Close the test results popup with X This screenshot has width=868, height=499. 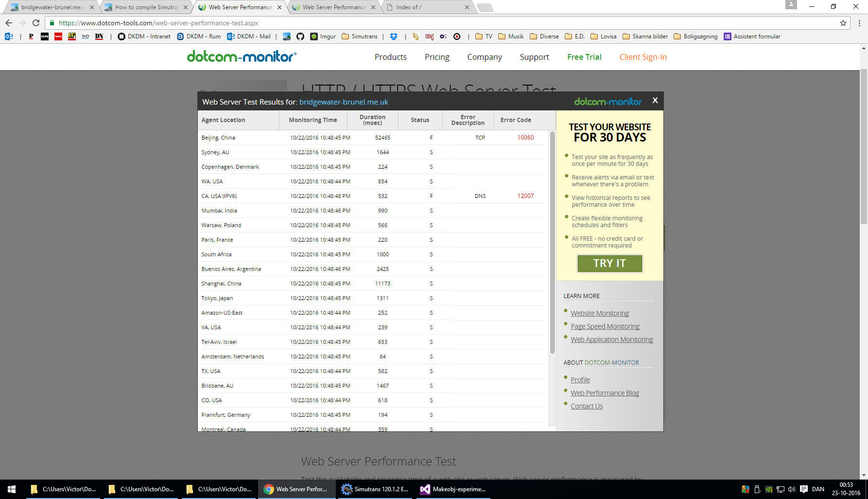655,100
